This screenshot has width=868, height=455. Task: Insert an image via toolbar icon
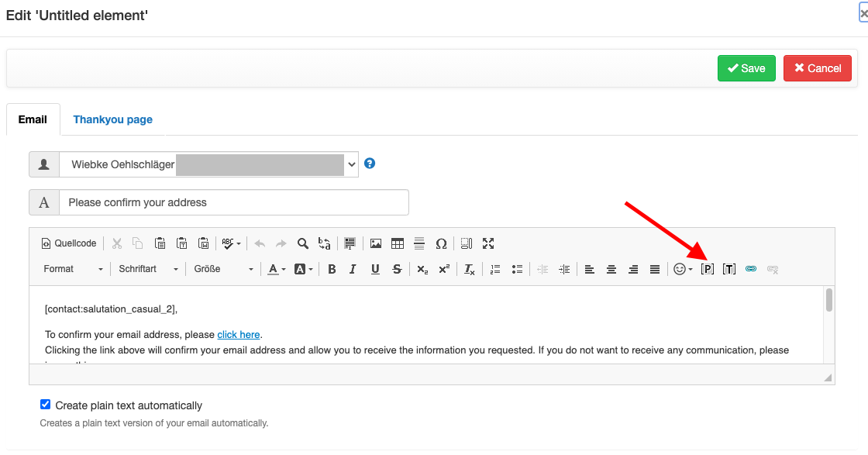(376, 243)
